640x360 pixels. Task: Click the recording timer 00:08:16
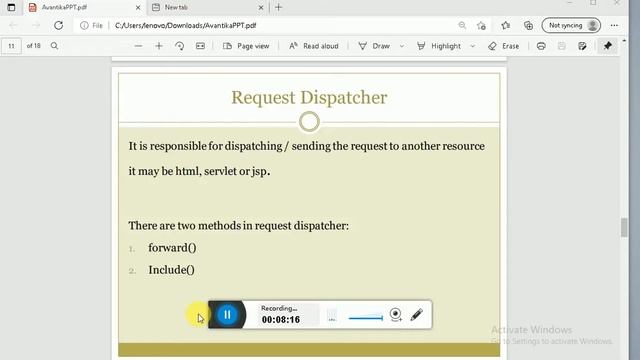click(281, 320)
